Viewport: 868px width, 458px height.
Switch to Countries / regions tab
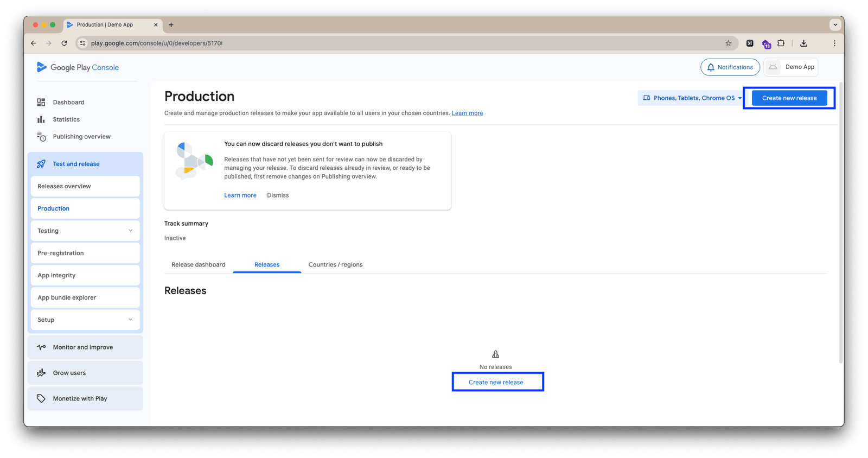point(335,265)
